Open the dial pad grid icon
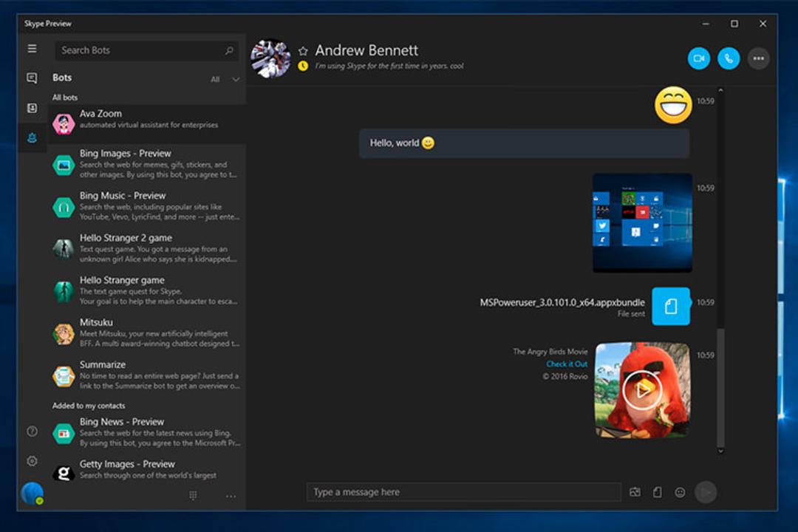798x532 pixels. pyautogui.click(x=193, y=495)
